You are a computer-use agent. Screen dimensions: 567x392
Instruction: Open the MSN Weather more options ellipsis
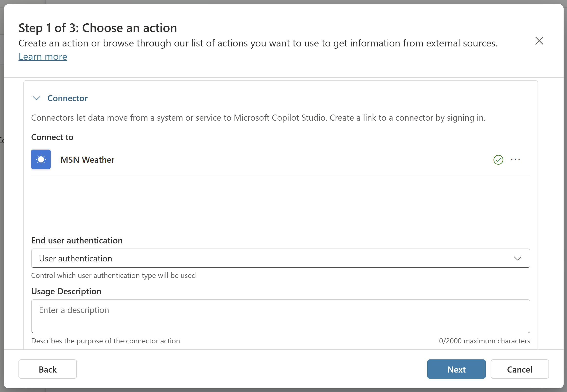(515, 160)
